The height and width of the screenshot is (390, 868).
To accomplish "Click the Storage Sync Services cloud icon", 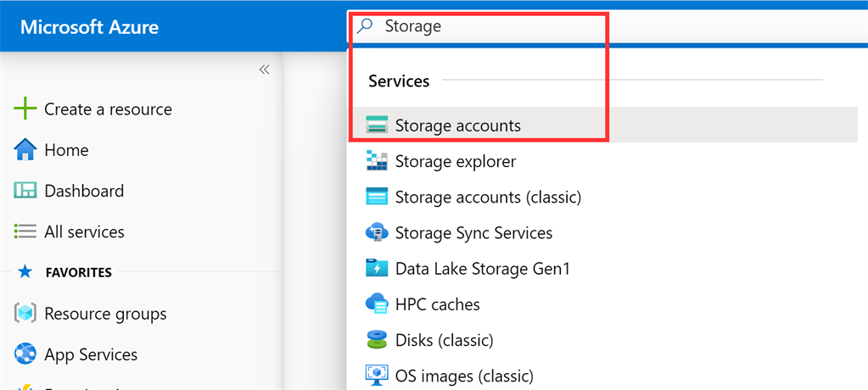I will pyautogui.click(x=377, y=232).
